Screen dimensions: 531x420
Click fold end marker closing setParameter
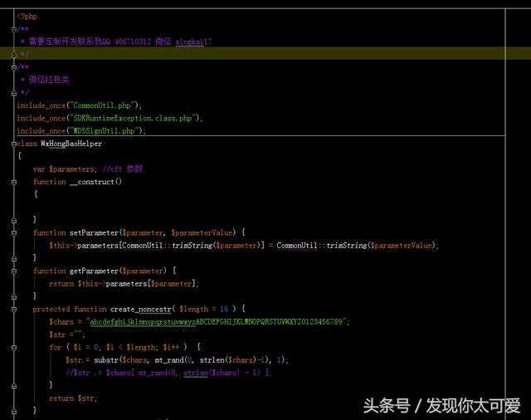coord(14,259)
